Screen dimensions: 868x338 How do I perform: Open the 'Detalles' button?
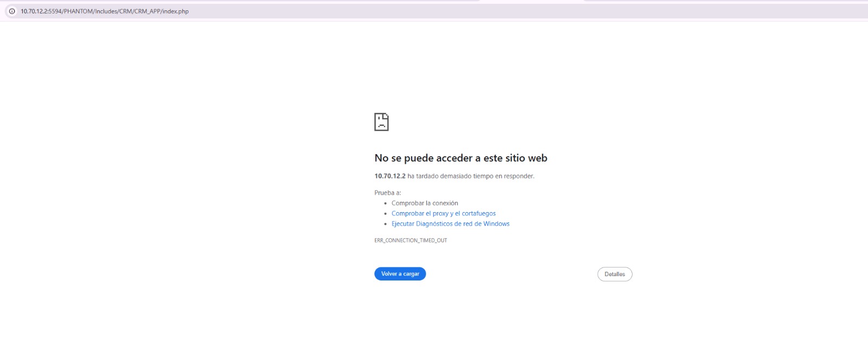pyautogui.click(x=615, y=274)
